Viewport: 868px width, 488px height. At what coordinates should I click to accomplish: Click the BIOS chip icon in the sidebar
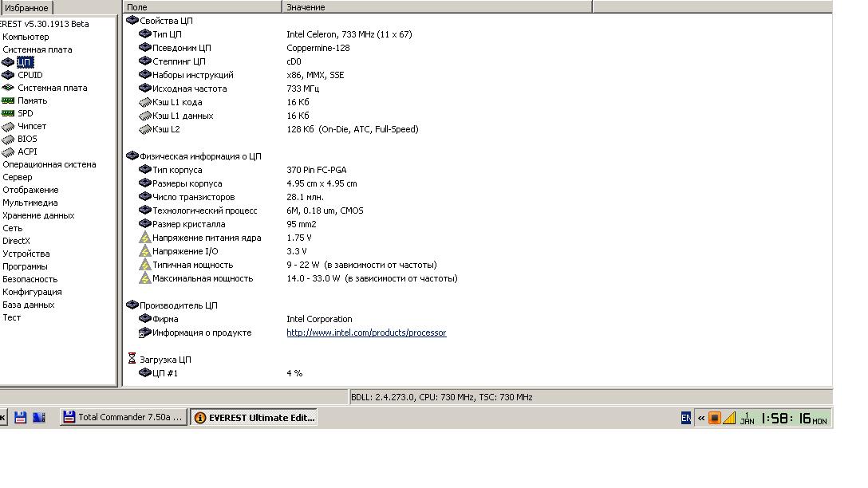[x=8, y=139]
